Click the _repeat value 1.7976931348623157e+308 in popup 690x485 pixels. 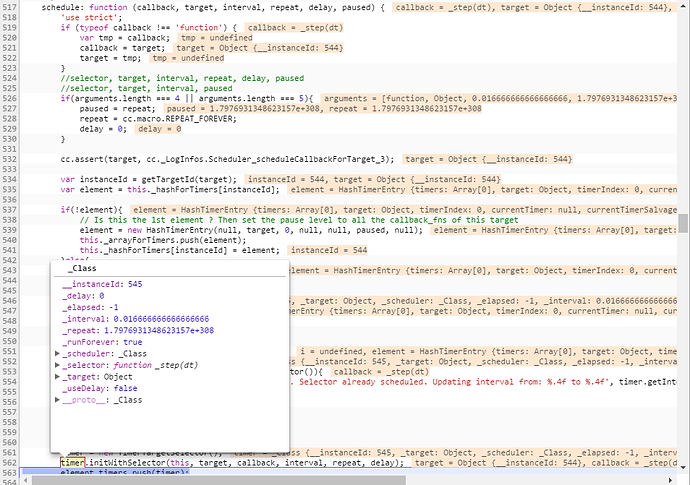(159, 330)
